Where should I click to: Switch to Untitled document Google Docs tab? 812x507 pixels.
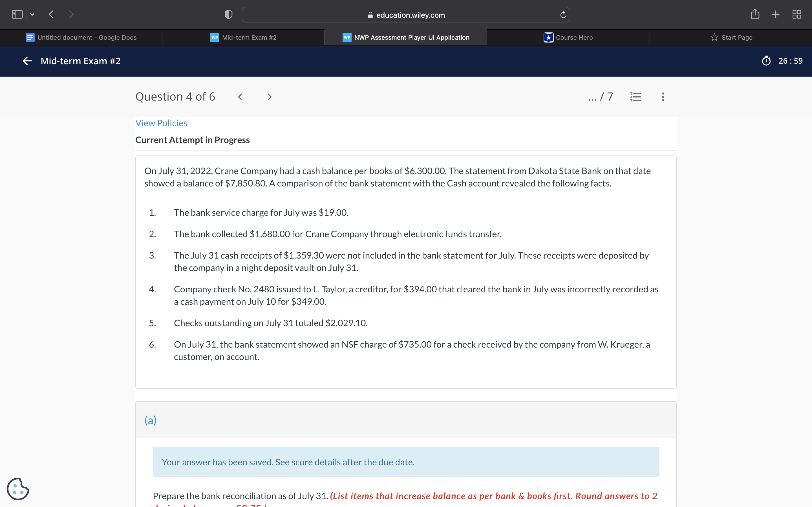tap(81, 37)
